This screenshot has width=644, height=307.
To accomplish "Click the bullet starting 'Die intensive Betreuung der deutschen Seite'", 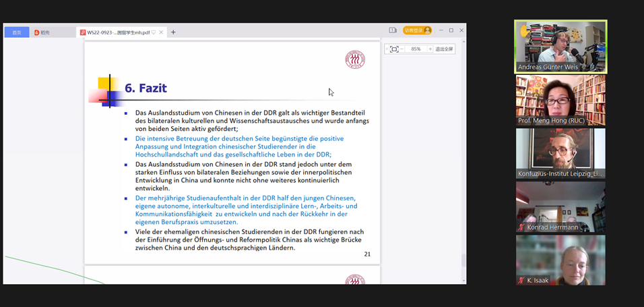I will point(240,146).
